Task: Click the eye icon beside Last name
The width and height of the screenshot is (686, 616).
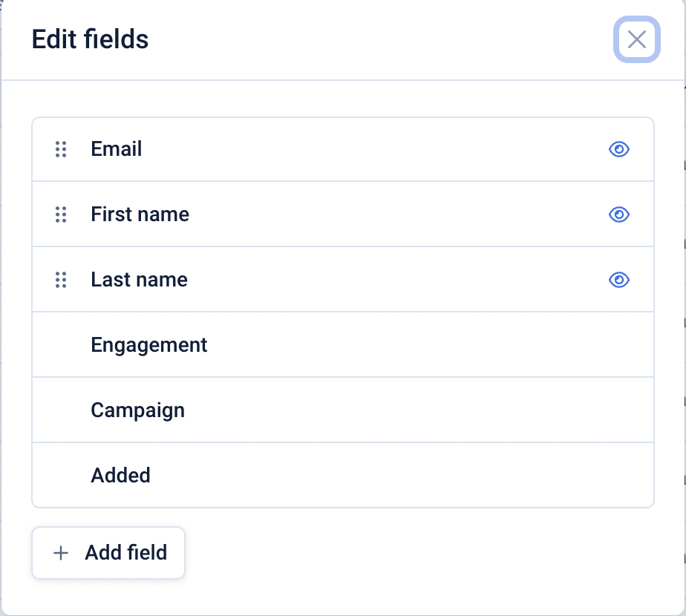Action: [x=618, y=279]
